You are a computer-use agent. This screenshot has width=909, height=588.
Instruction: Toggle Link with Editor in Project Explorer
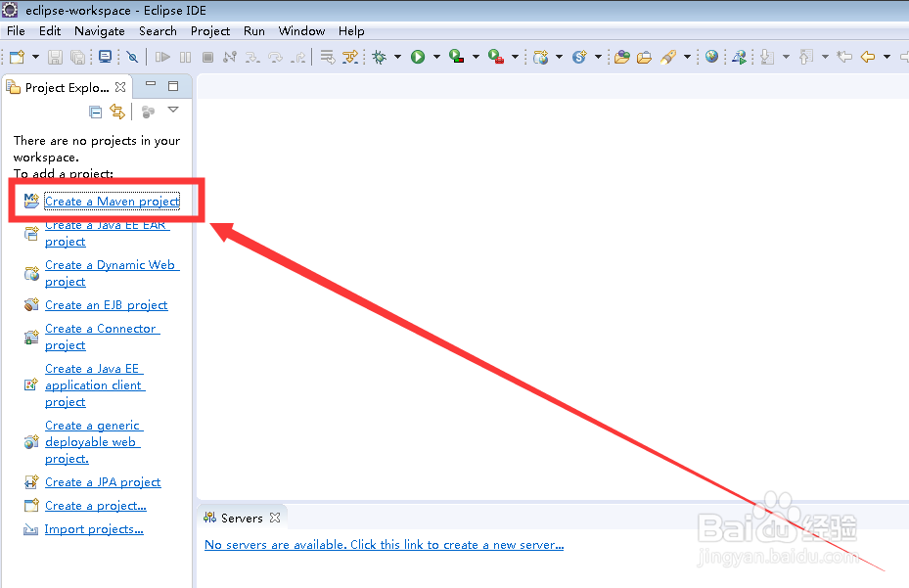click(x=117, y=112)
